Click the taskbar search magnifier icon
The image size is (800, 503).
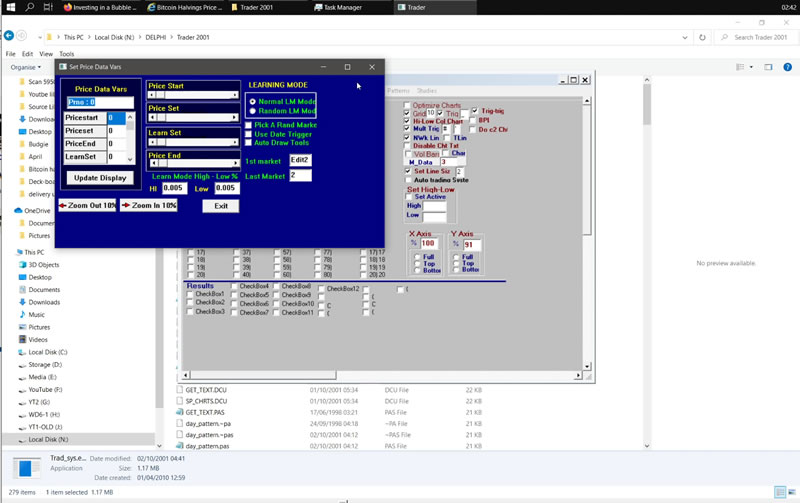(30, 7)
